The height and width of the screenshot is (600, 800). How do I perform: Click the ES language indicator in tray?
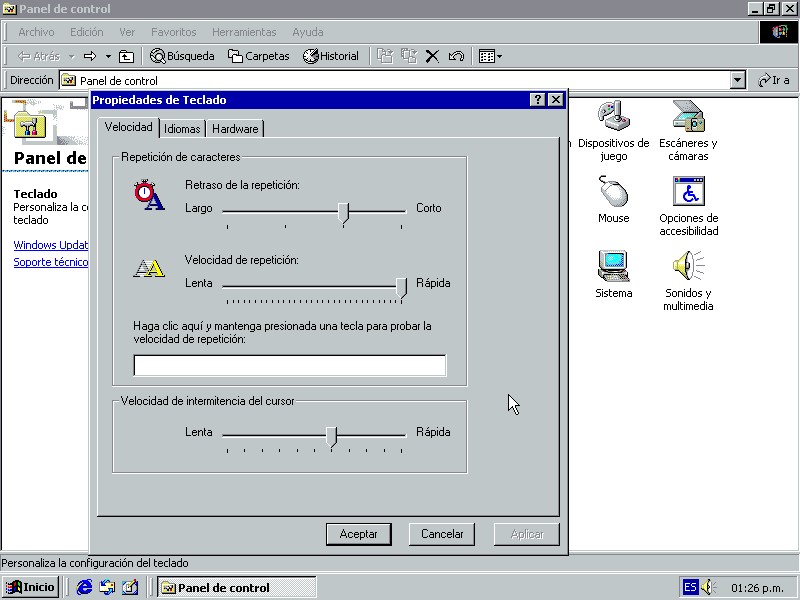coord(690,587)
